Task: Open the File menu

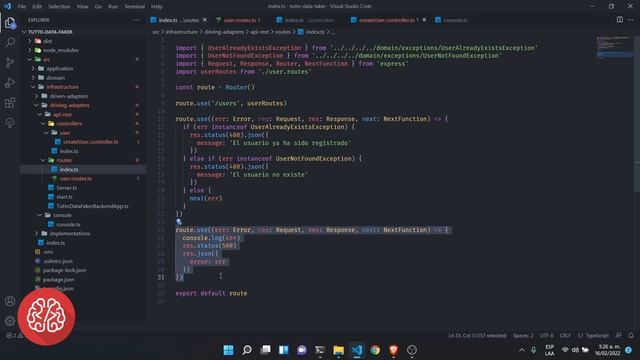Action: click(22, 7)
